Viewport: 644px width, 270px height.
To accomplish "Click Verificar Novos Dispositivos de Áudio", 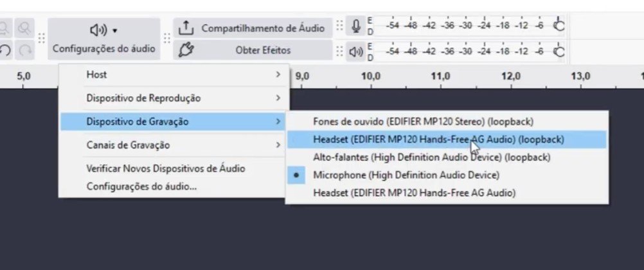I will (165, 168).
